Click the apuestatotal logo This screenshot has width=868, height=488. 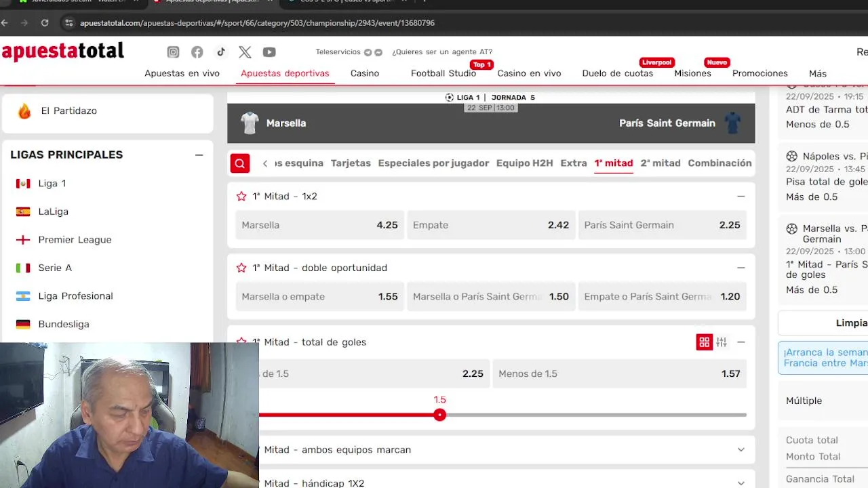click(63, 52)
